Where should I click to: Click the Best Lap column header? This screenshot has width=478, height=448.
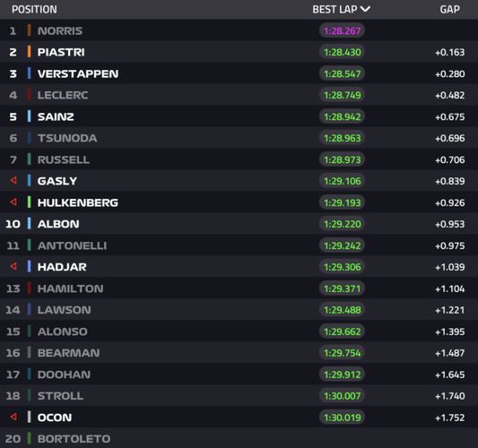pos(341,9)
